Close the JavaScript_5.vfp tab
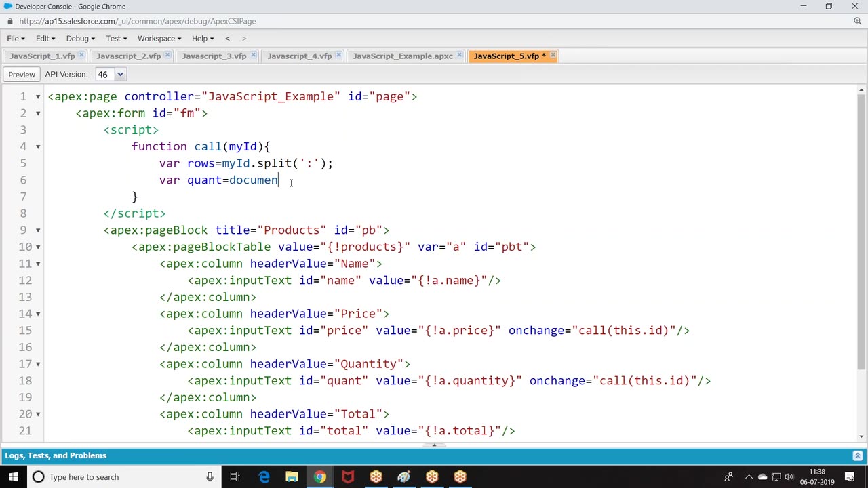 [x=553, y=56]
